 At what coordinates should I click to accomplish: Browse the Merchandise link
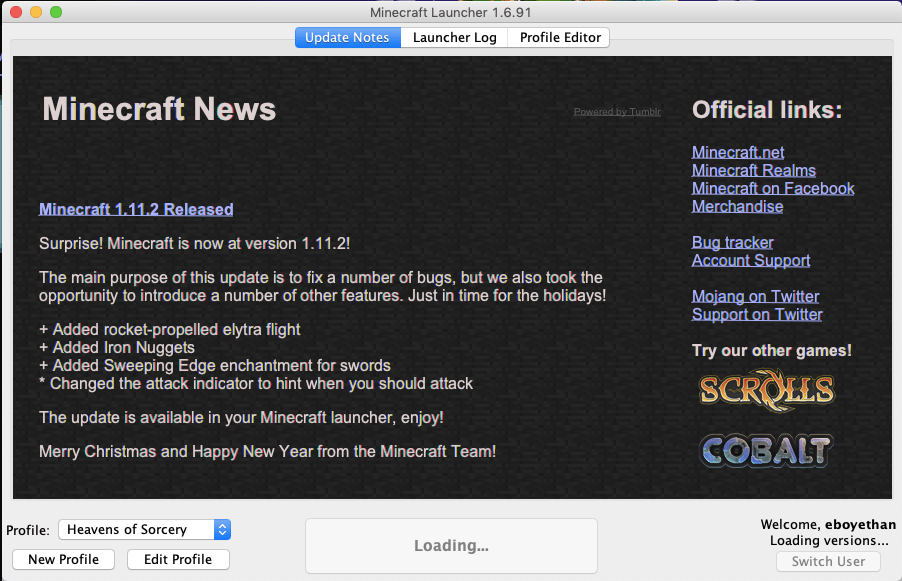click(x=737, y=206)
